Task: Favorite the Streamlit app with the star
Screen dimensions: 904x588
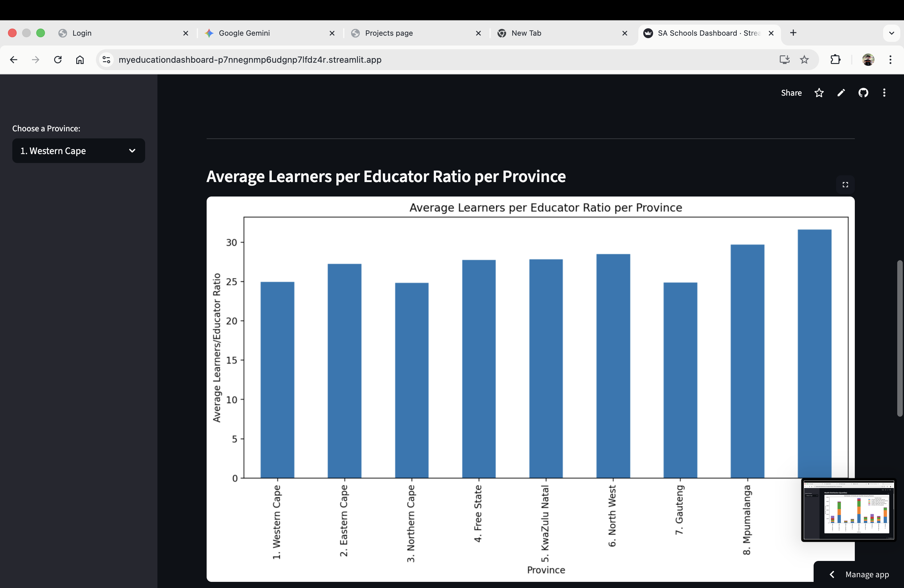Action: [819, 93]
